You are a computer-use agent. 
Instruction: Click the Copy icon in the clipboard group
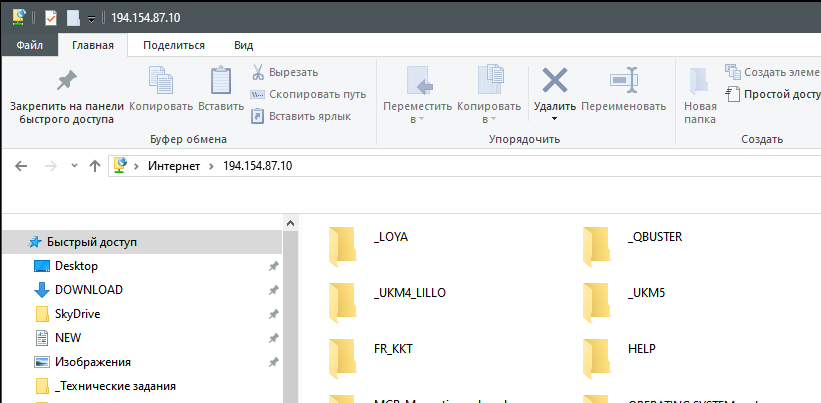[x=161, y=82]
